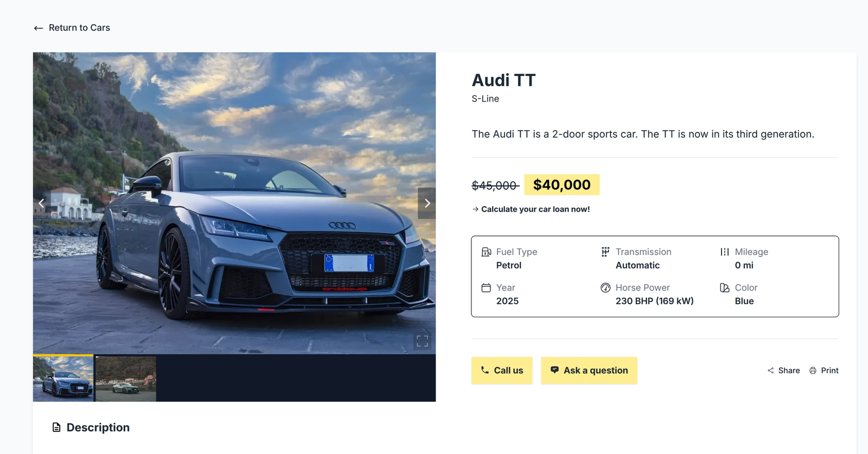Open the fullscreen image view

tap(422, 341)
